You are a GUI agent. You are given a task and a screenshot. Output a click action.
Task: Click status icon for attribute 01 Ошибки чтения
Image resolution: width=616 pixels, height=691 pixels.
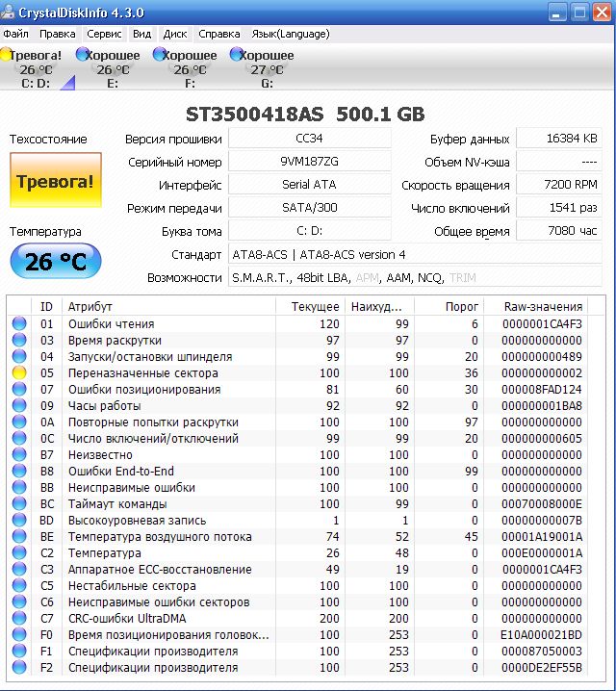click(x=19, y=323)
